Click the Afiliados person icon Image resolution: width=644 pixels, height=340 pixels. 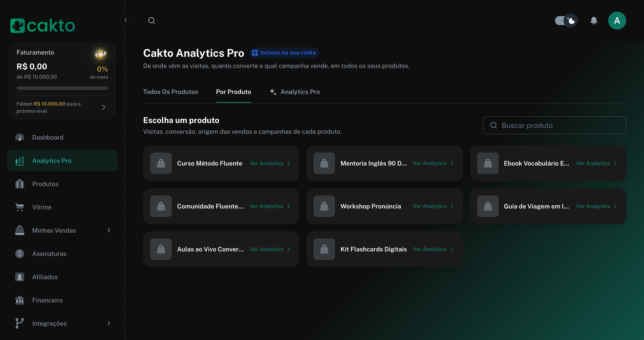coord(19,277)
